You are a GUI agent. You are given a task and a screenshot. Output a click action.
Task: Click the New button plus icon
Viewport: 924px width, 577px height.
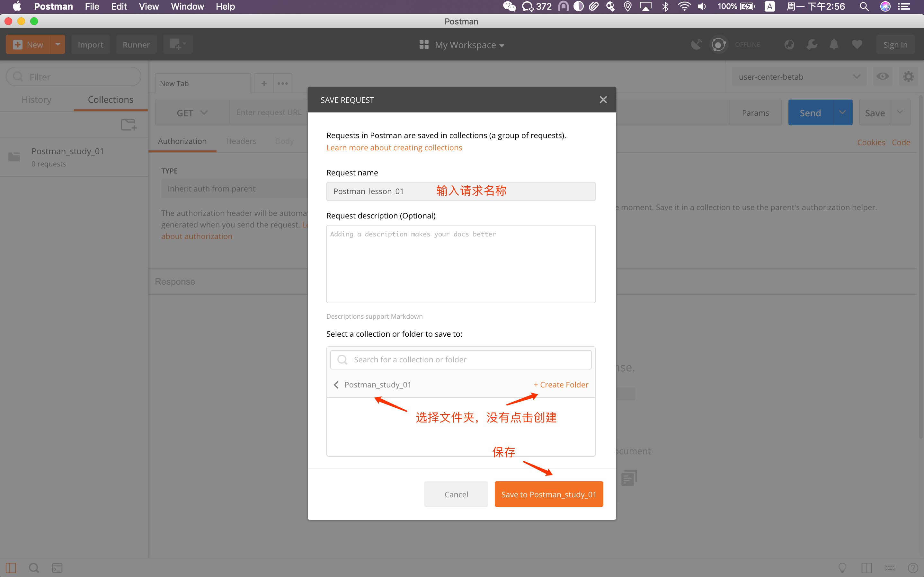pyautogui.click(x=18, y=45)
